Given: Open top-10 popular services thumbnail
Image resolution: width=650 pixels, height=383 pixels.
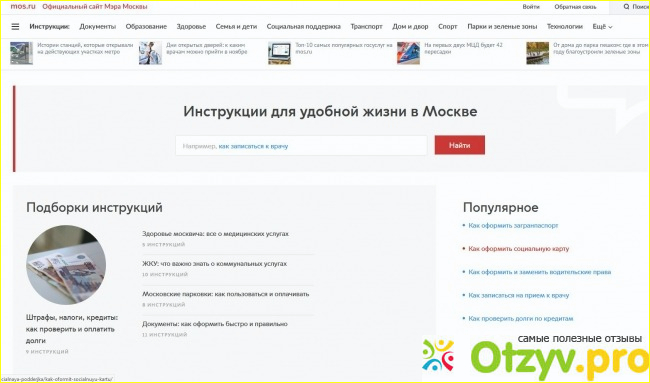Looking at the screenshot, I should tap(279, 53).
